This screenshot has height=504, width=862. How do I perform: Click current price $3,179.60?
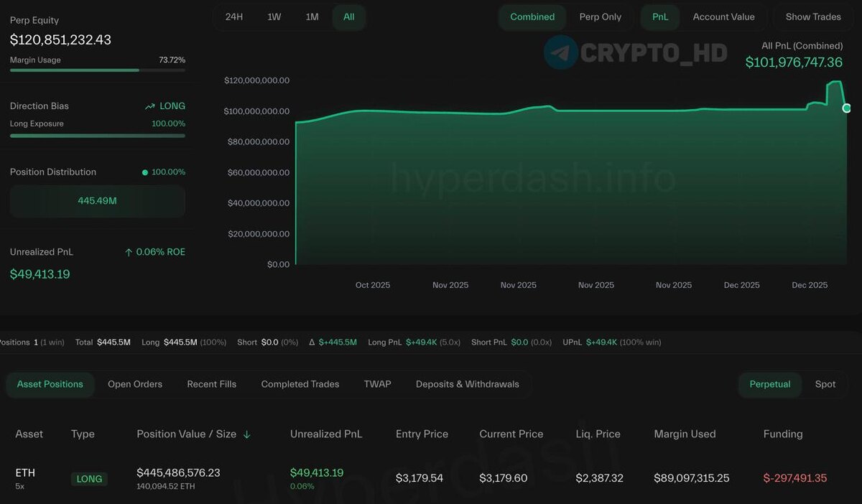[x=504, y=478]
